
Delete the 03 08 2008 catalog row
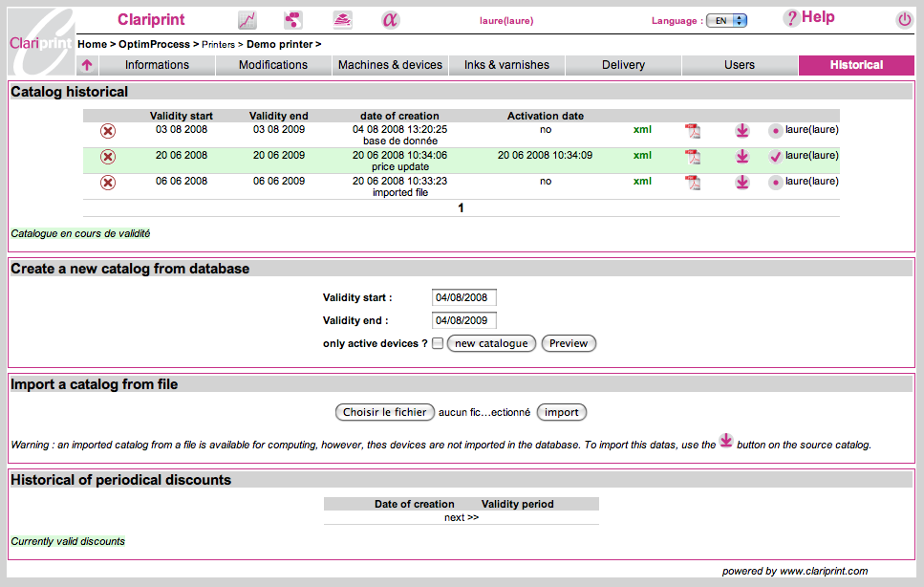pos(108,131)
